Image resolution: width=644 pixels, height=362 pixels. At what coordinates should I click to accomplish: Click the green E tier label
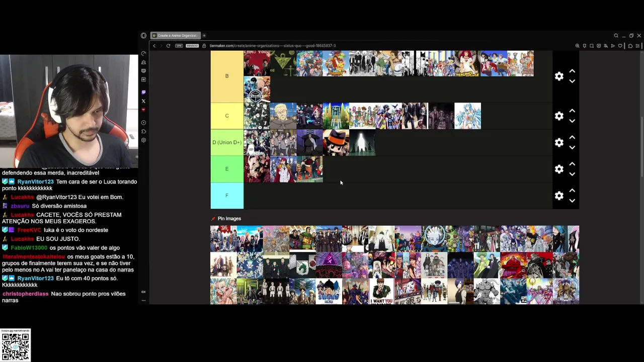227,169
